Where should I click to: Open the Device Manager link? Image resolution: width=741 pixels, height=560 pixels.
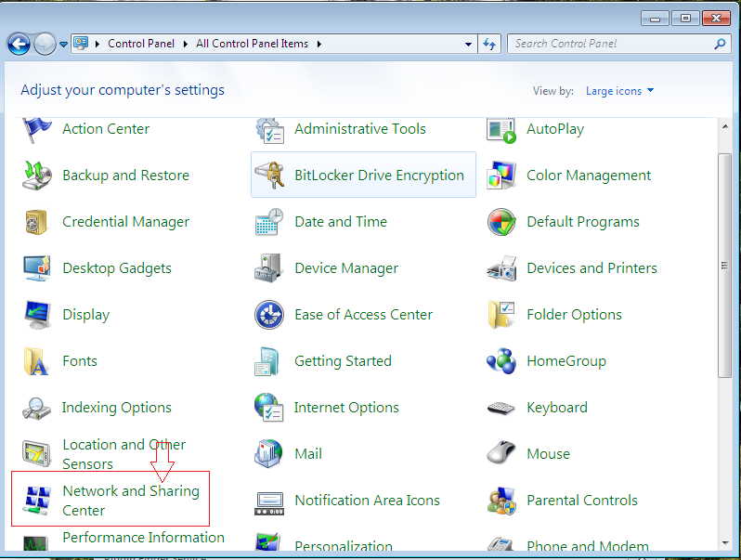[346, 268]
